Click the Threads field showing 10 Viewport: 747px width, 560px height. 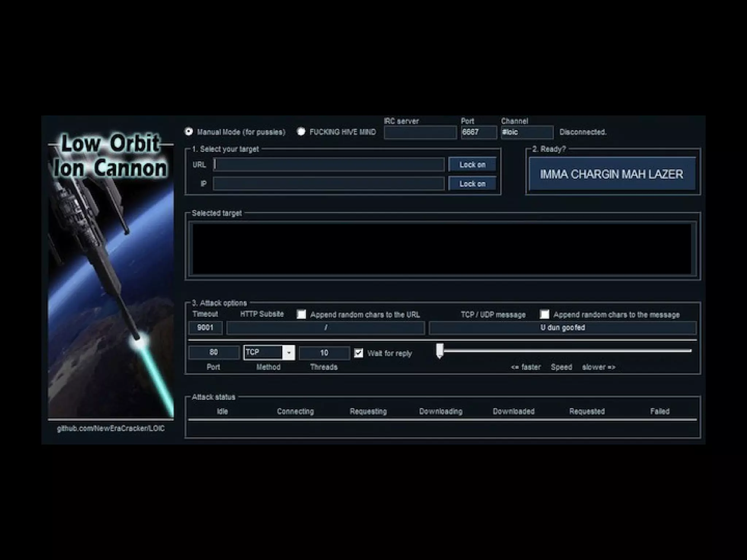(x=324, y=353)
